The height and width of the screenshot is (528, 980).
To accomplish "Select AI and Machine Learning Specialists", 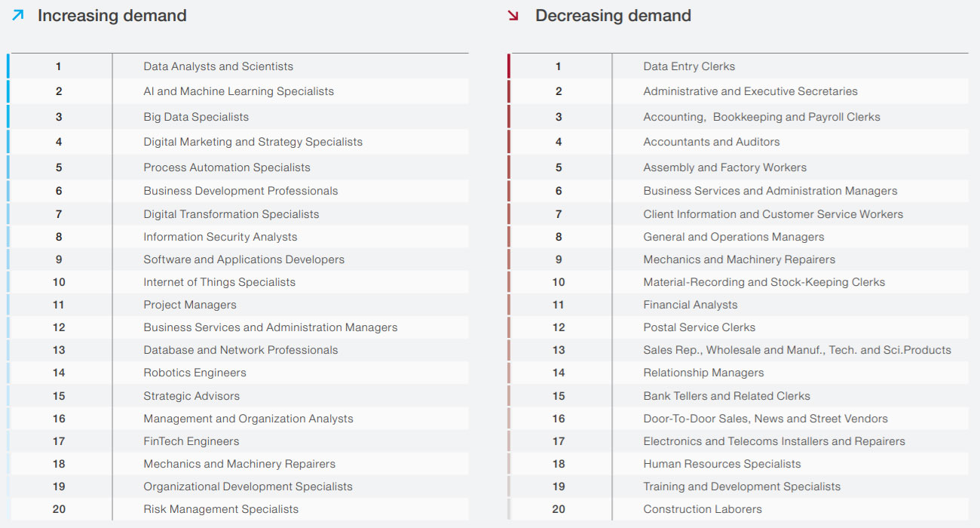I will (238, 91).
